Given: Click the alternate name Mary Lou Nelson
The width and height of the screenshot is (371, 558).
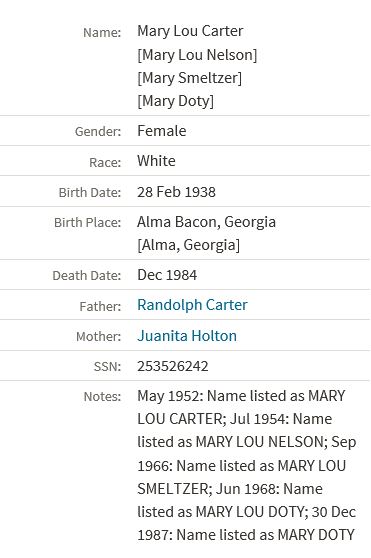Looking at the screenshot, I should click(x=197, y=55).
